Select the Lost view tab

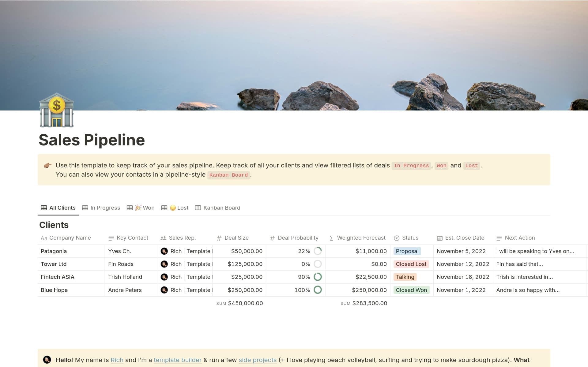coord(175,208)
